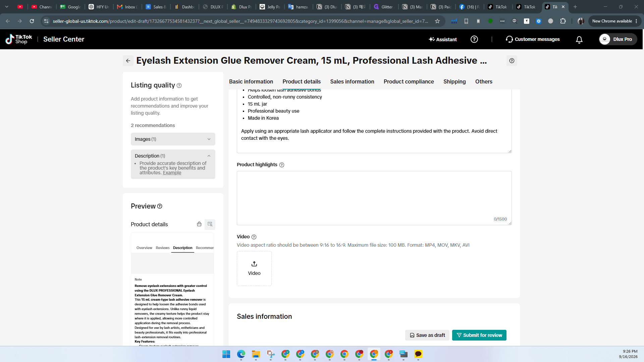Viewport: 644px width, 362px height.
Task: Click Save as draft
Action: pos(427,335)
